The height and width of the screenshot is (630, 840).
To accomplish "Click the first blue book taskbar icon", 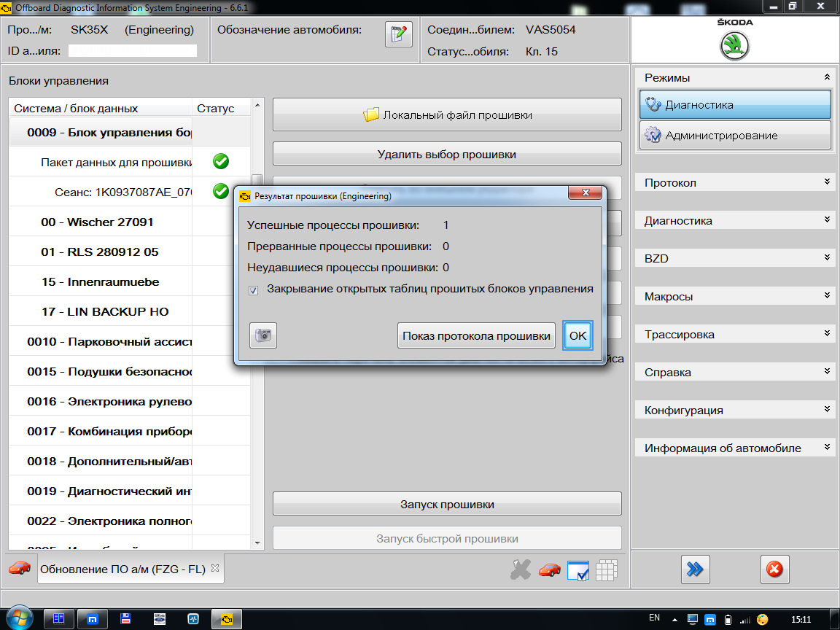I will tap(58, 619).
